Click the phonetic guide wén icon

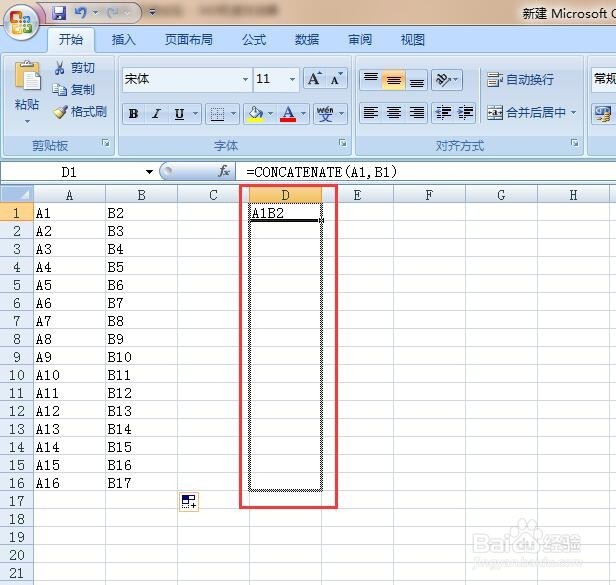point(325,114)
